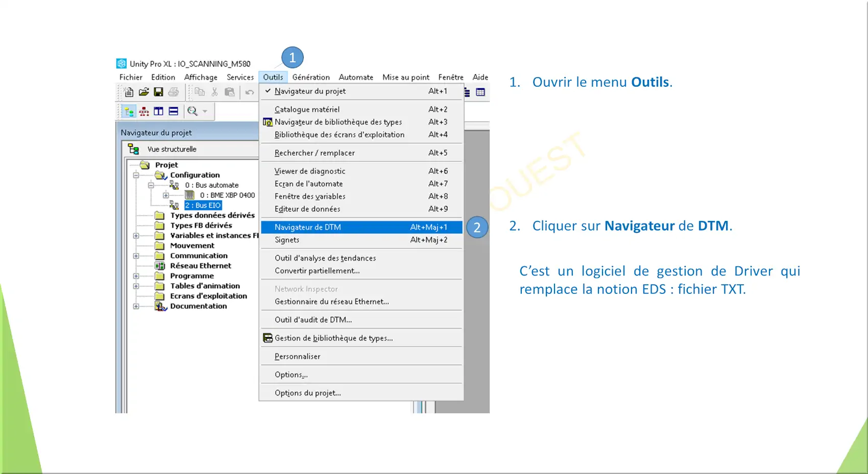Click the BME XBP 0400 rack icon
Viewport: 868px width, 474px height.
189,195
